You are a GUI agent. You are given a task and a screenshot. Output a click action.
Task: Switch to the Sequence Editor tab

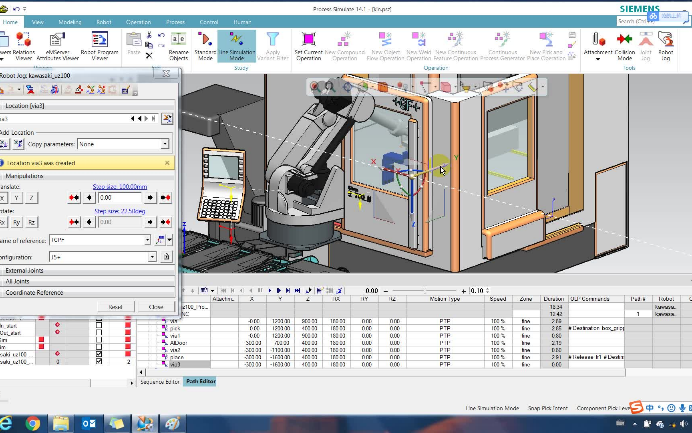coord(159,381)
